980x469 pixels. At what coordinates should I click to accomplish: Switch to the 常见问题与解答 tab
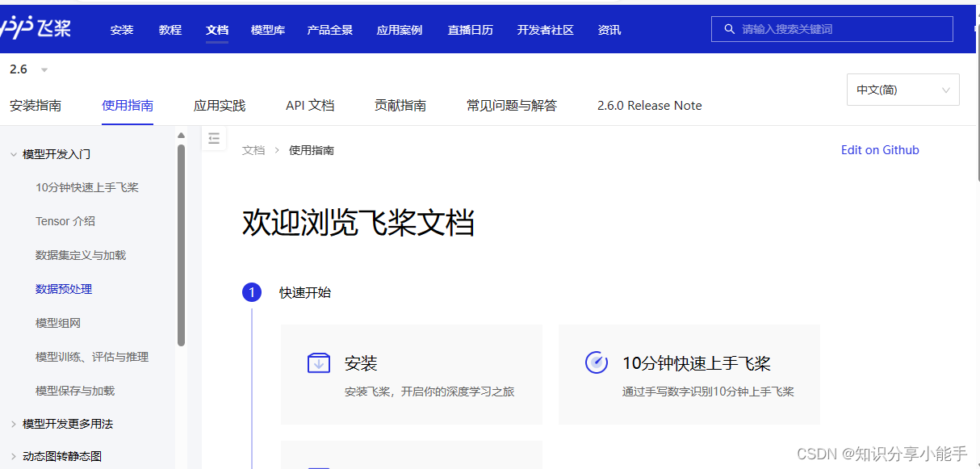click(512, 106)
